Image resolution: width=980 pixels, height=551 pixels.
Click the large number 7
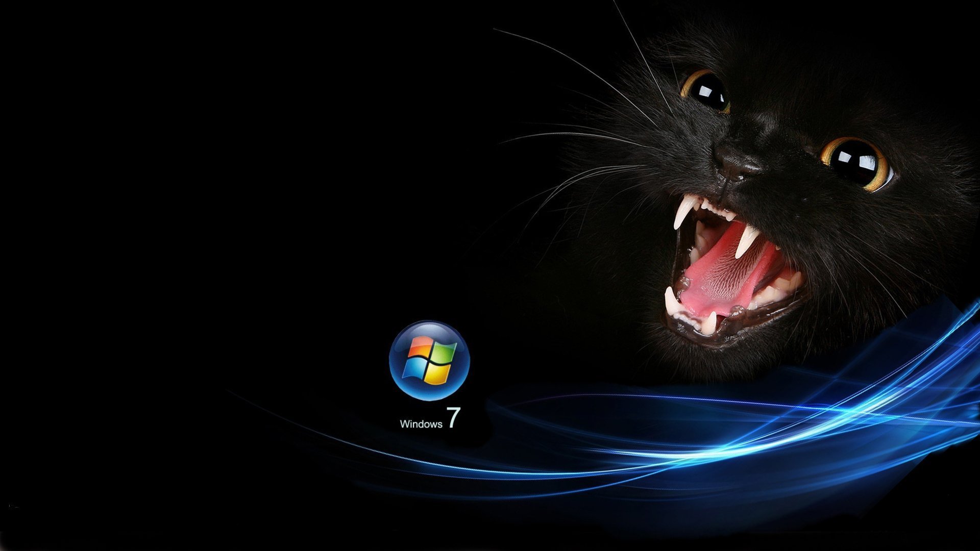coord(453,418)
